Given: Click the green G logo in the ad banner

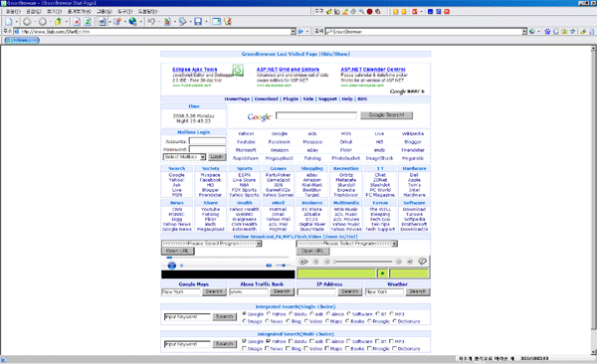Looking at the screenshot, I should pos(238,70).
